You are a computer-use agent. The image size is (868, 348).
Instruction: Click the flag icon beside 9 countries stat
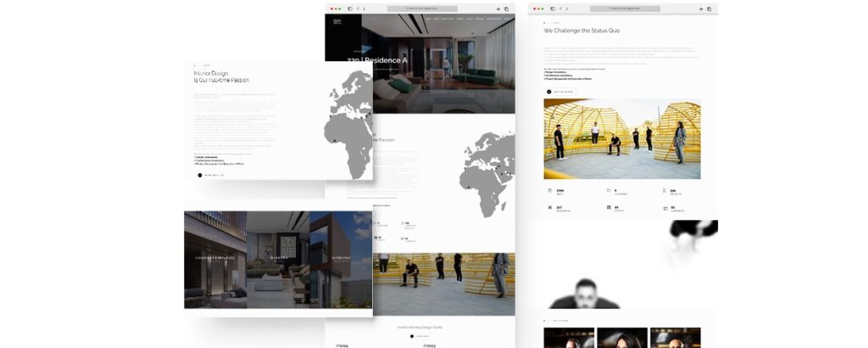(609, 191)
